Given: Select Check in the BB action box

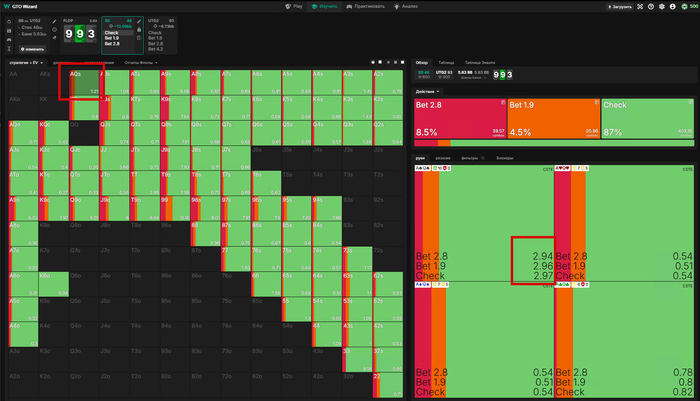Looking at the screenshot, I should coord(118,33).
